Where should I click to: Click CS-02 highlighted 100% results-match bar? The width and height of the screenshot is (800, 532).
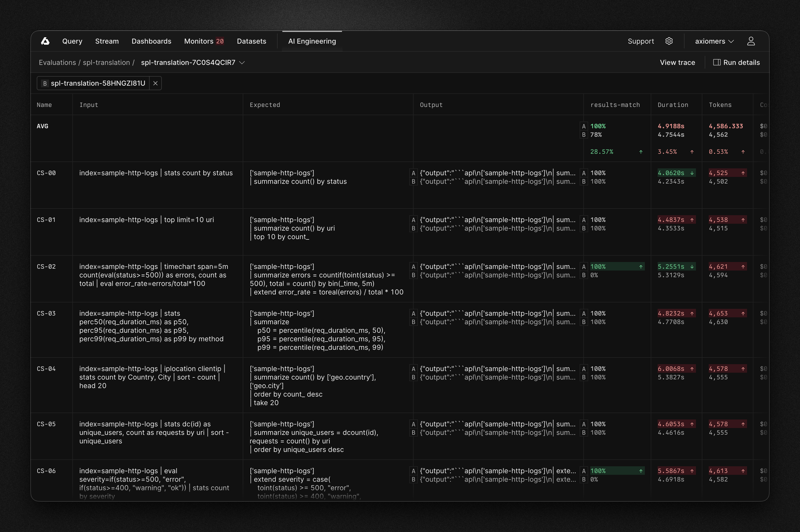tap(617, 266)
